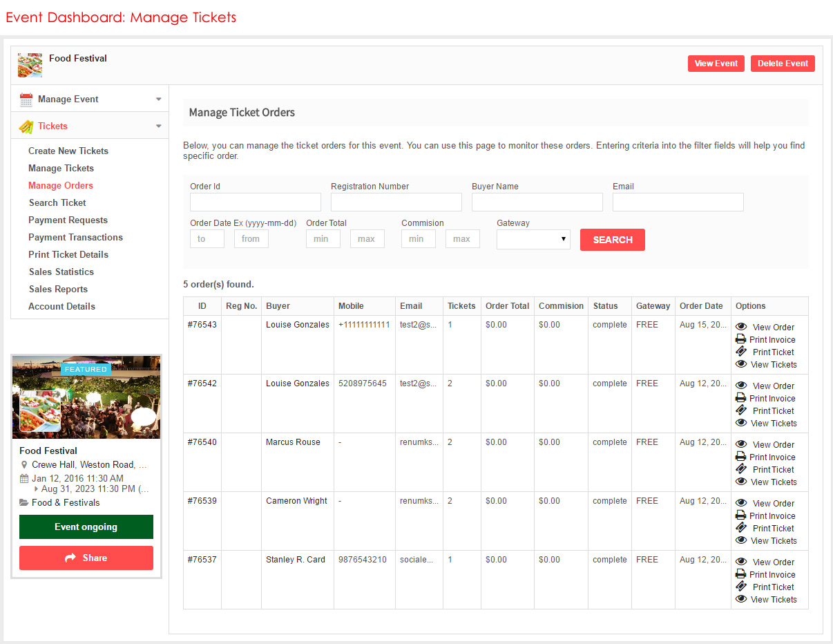
Task: Click the calendar icon next to Manage Event
Action: pos(26,100)
